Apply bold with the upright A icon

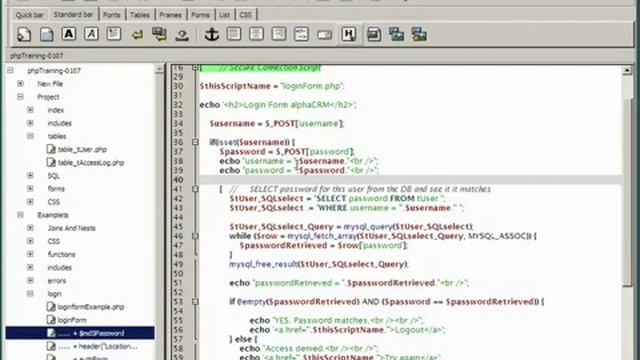click(69, 34)
